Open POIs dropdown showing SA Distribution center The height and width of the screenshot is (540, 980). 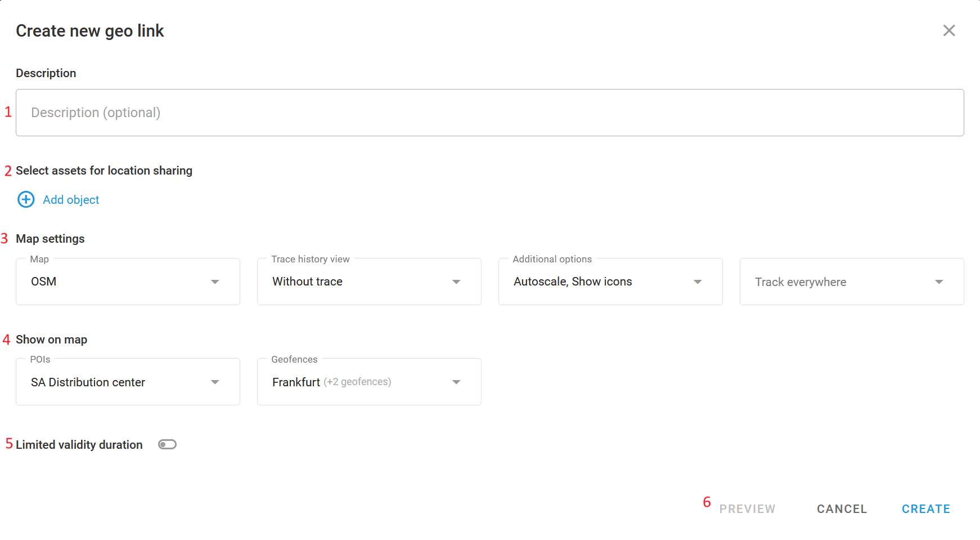pos(118,382)
